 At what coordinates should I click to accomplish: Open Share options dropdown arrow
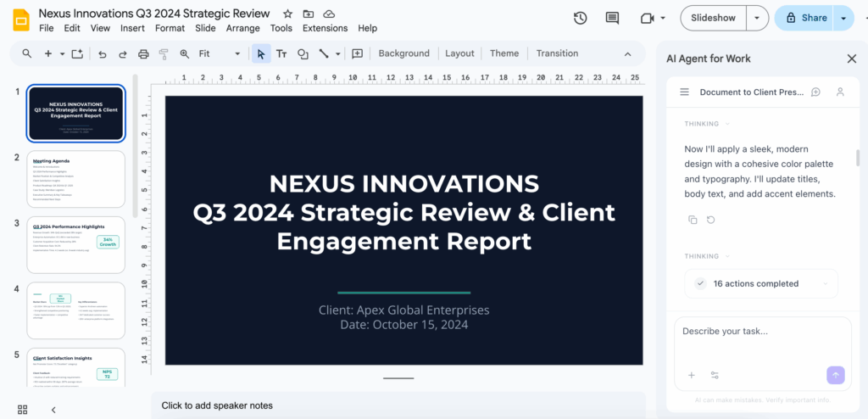(x=843, y=19)
